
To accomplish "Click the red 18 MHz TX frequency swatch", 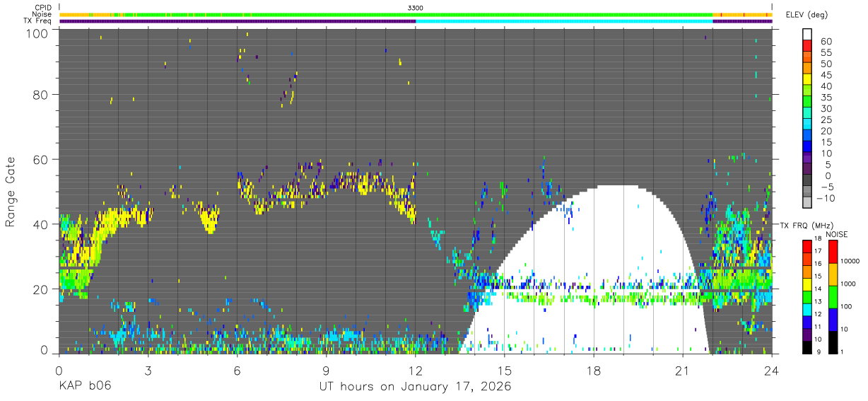I will coord(807,245).
